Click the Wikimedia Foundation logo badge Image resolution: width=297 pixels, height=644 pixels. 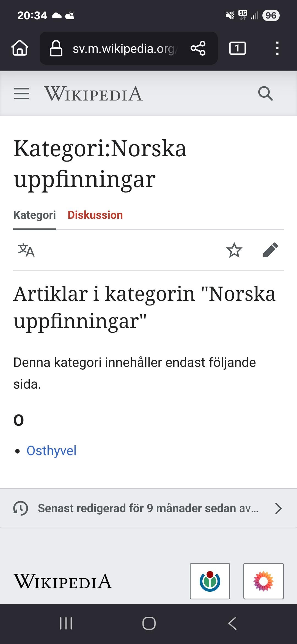pos(210,581)
